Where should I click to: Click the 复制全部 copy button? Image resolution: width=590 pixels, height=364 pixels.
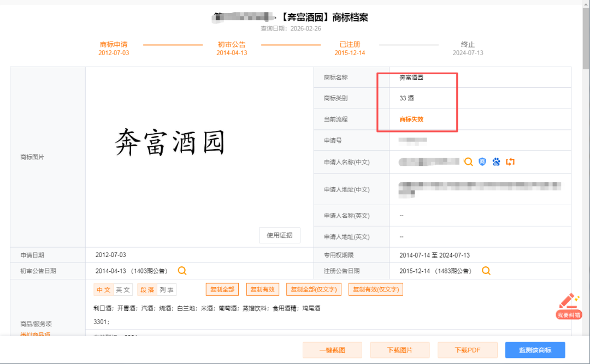click(x=222, y=289)
